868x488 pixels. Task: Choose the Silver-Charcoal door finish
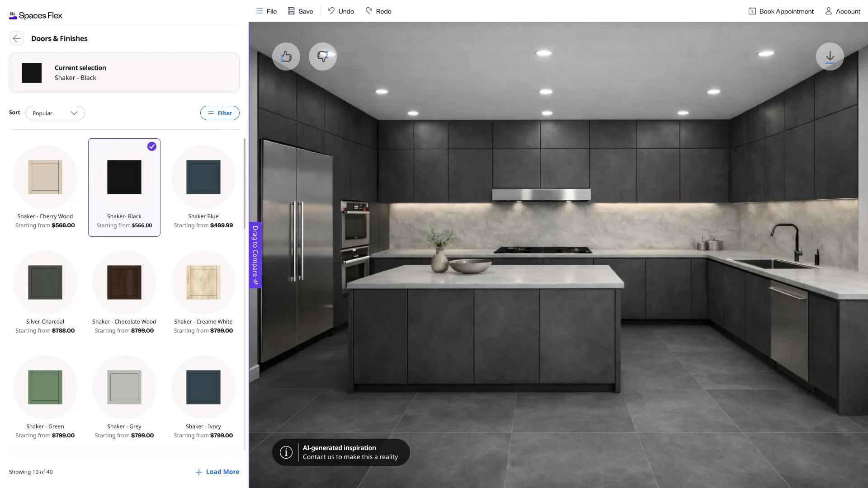point(45,292)
